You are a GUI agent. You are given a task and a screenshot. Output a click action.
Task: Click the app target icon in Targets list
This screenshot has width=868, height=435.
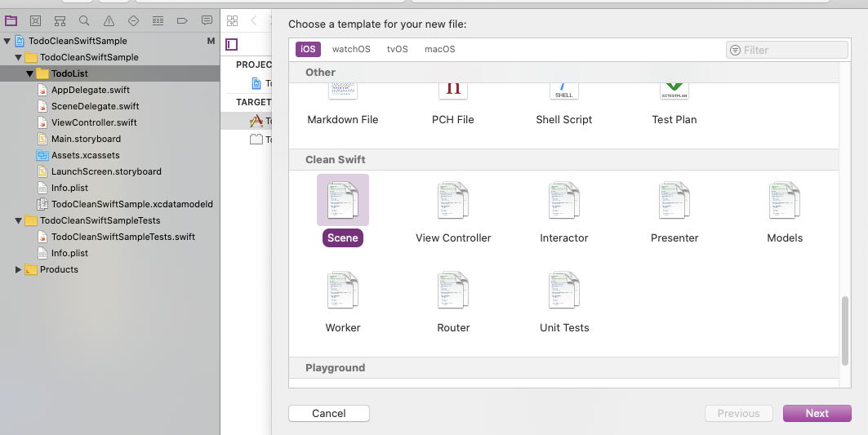pos(256,120)
